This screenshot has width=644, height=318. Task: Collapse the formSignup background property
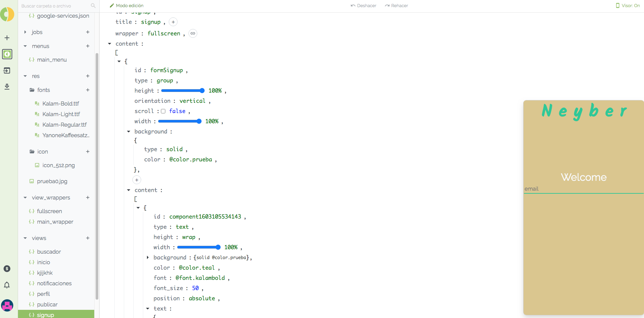129,131
